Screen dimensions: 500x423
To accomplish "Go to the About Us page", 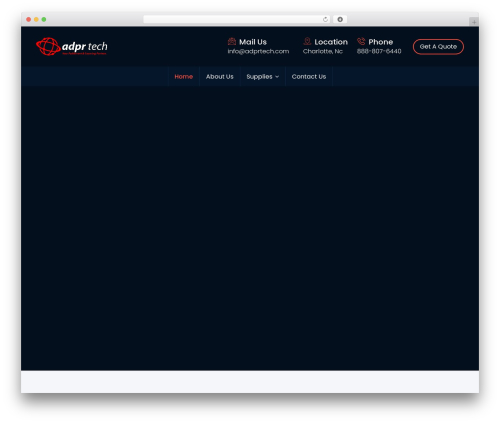I will (x=220, y=77).
